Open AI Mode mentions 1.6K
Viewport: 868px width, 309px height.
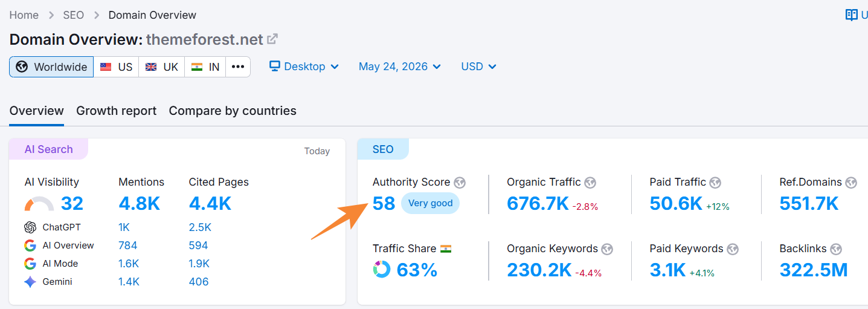129,264
